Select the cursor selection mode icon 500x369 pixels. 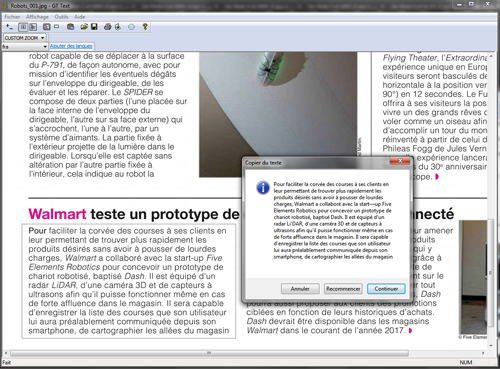click(x=33, y=27)
